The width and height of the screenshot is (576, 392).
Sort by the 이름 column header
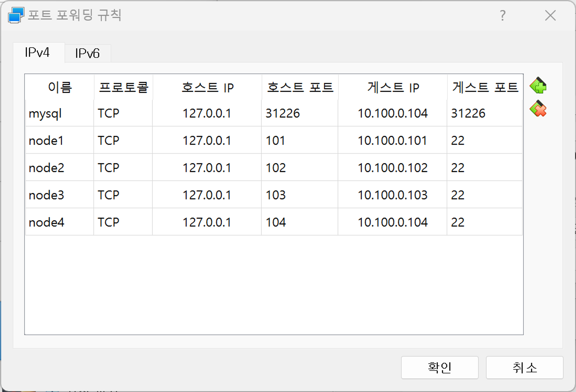pyautogui.click(x=60, y=87)
